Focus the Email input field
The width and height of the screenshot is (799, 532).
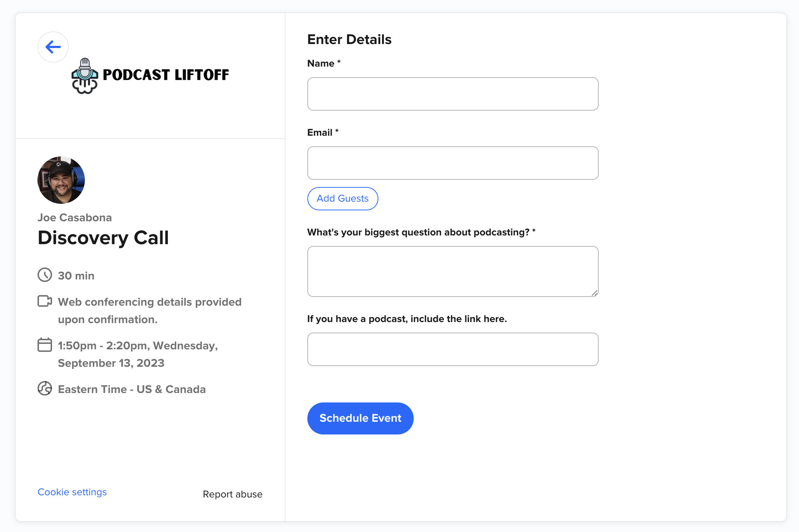[453, 163]
